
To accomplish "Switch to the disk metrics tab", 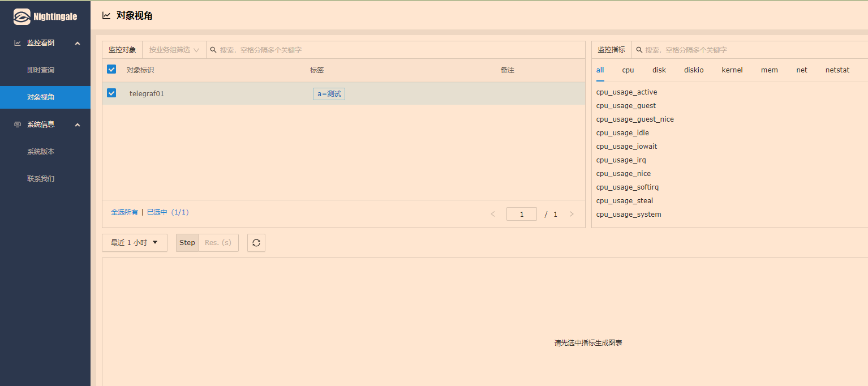I will pyautogui.click(x=659, y=70).
